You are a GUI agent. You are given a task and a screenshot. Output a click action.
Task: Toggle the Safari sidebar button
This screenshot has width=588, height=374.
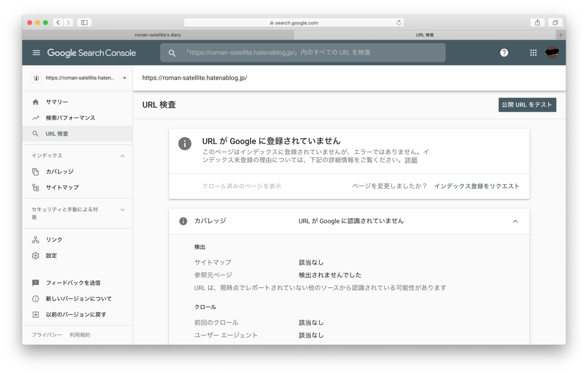coord(84,23)
